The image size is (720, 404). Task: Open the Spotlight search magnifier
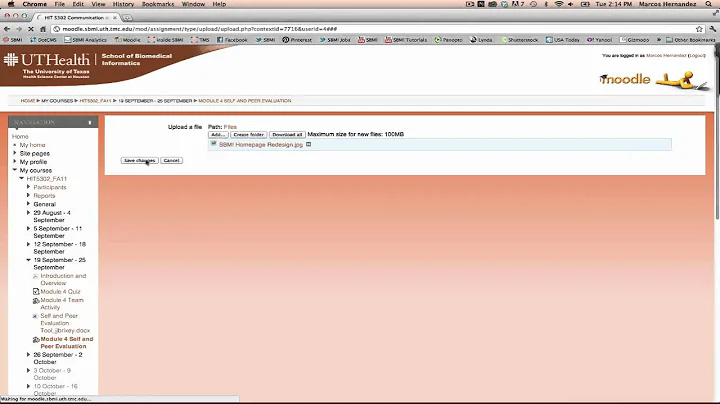(709, 4)
